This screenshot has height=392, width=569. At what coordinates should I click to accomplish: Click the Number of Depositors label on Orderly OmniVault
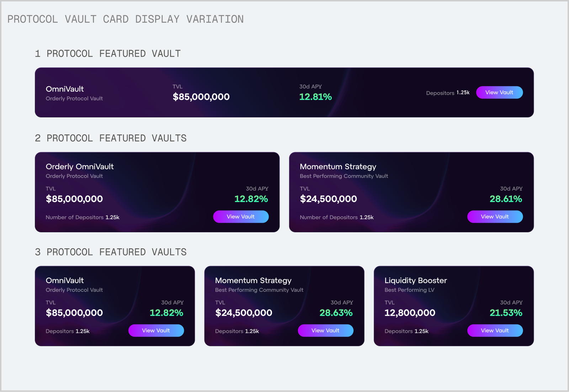click(x=75, y=217)
